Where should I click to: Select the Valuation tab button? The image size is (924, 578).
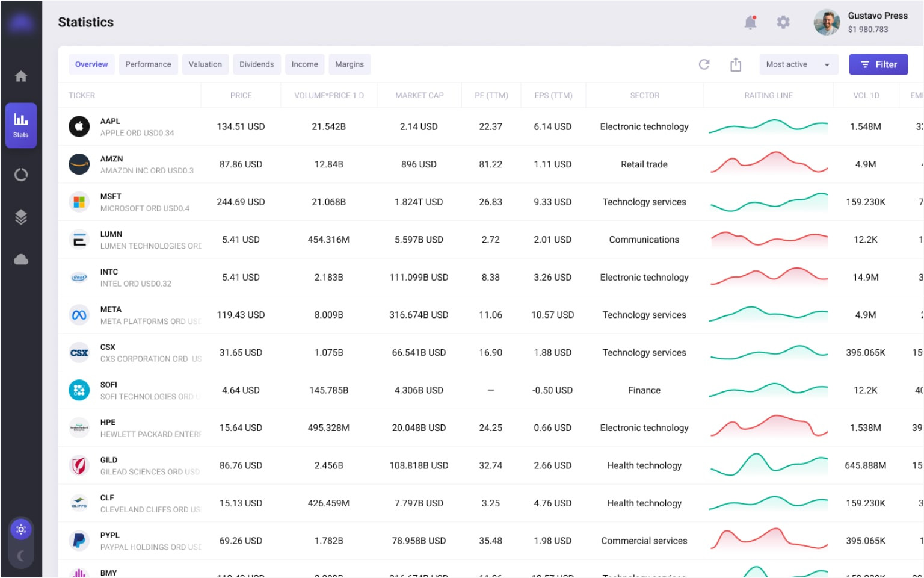click(x=205, y=64)
